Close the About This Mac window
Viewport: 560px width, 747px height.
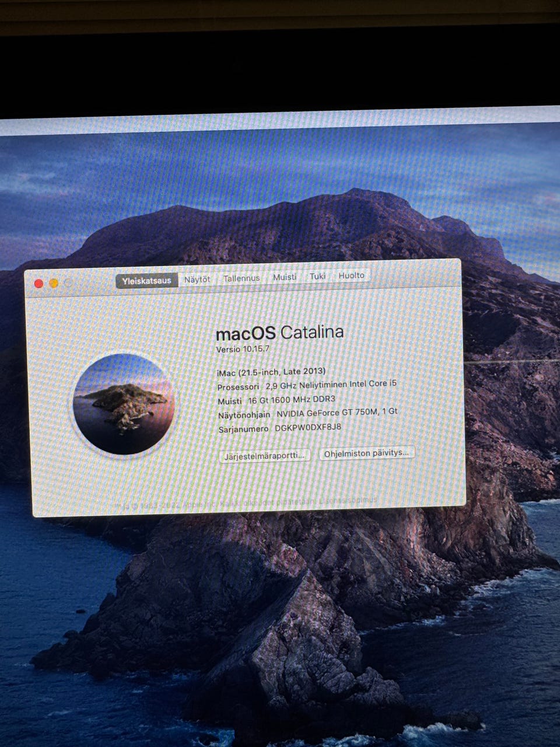(x=39, y=284)
